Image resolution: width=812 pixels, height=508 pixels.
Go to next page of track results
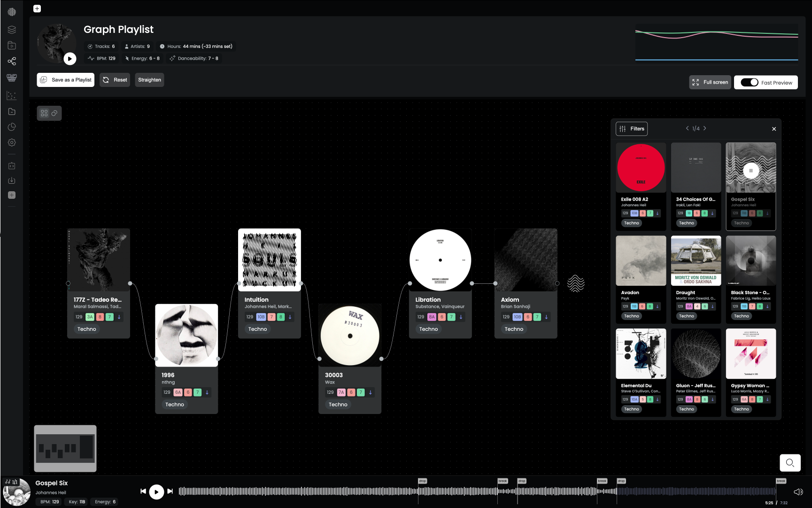(704, 128)
